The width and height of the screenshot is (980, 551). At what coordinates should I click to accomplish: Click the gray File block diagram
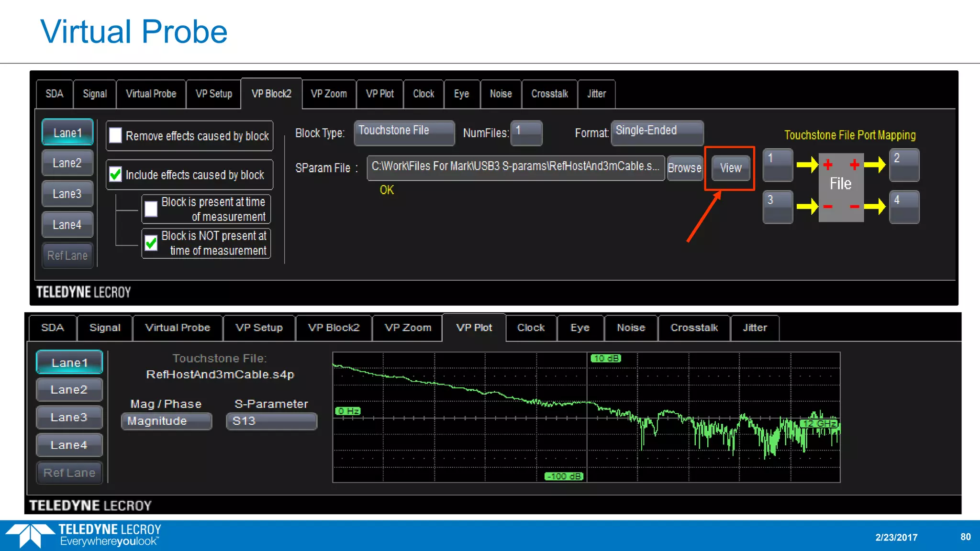[841, 187]
